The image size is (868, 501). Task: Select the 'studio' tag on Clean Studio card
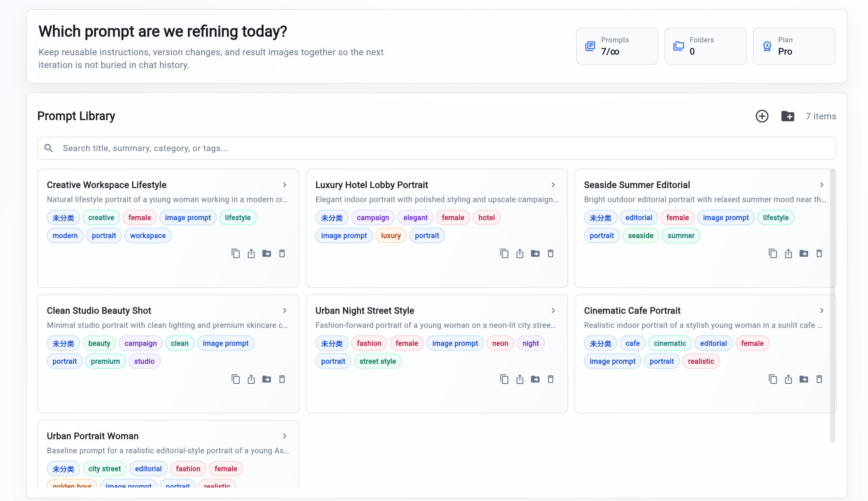coord(144,361)
